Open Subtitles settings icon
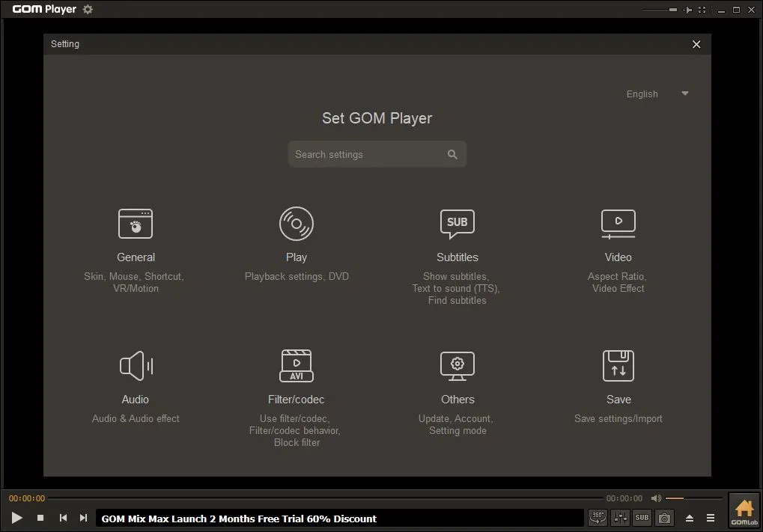The width and height of the screenshot is (763, 532). click(x=457, y=224)
